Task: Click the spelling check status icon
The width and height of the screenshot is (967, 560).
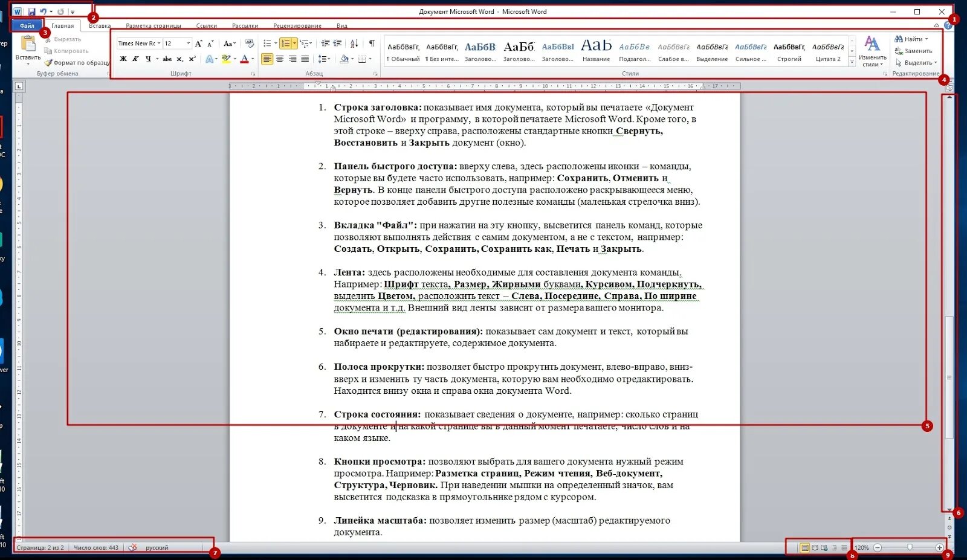Action: pyautogui.click(x=132, y=547)
